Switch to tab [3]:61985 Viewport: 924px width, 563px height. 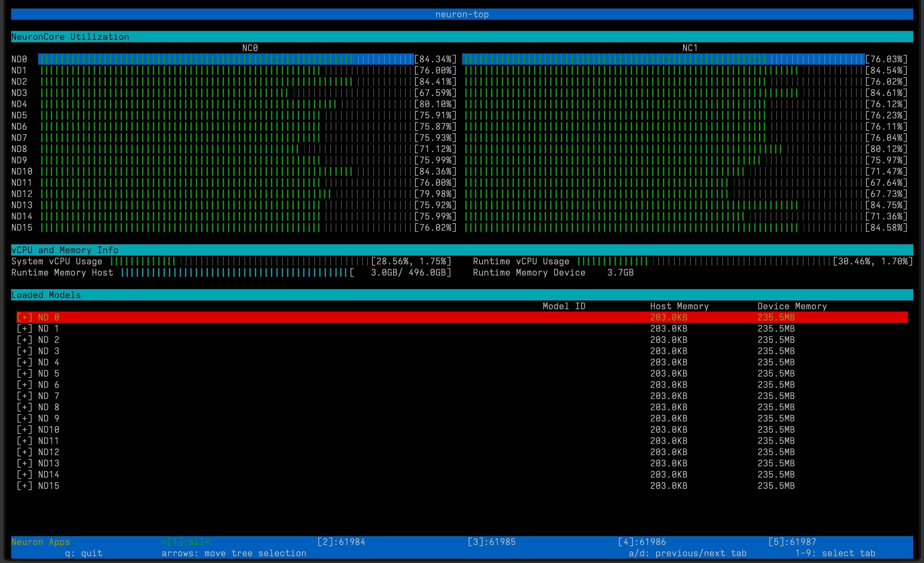[491, 542]
